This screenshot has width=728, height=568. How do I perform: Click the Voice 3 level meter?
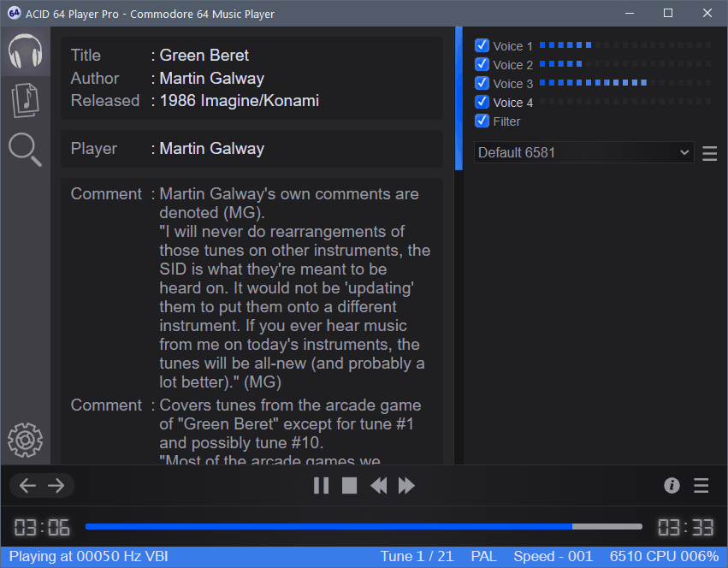coord(625,83)
